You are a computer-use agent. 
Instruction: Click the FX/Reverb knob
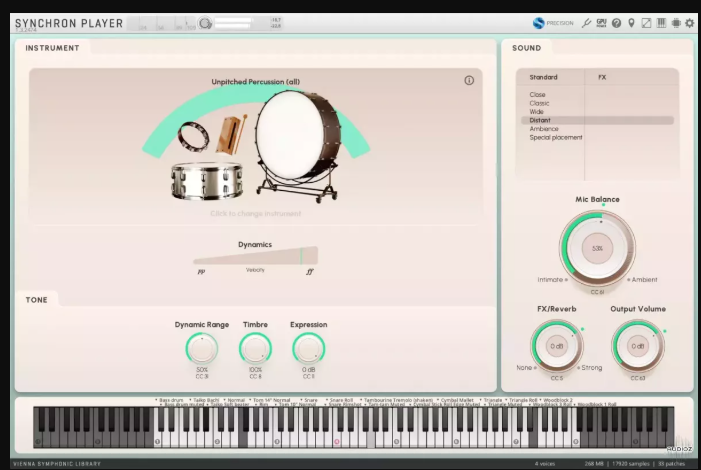(x=557, y=346)
